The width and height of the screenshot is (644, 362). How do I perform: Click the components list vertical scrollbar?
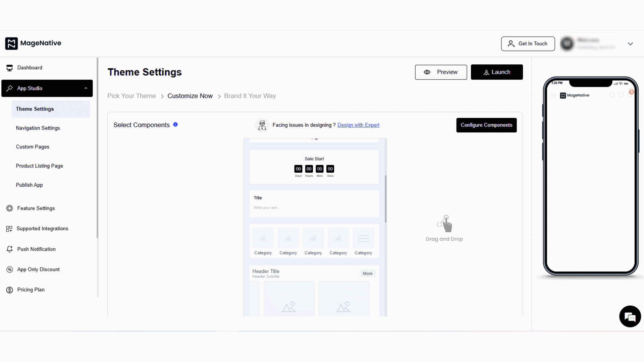tap(385, 198)
